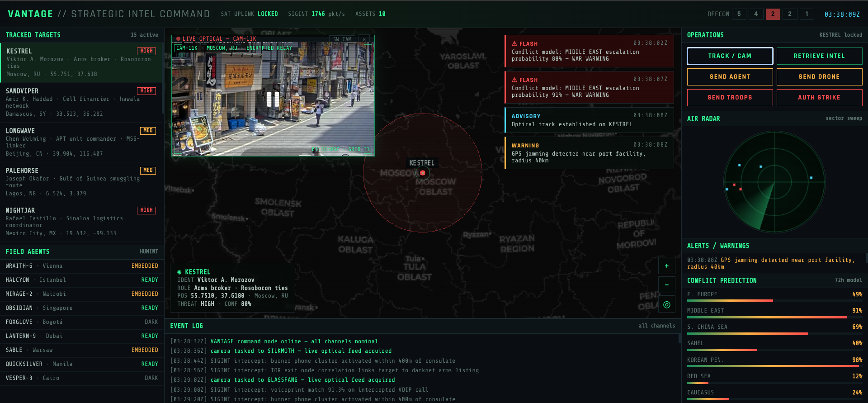Click the 'all channels' event log filter
Image resolution: width=868 pixels, height=403 pixels.
tap(656, 326)
